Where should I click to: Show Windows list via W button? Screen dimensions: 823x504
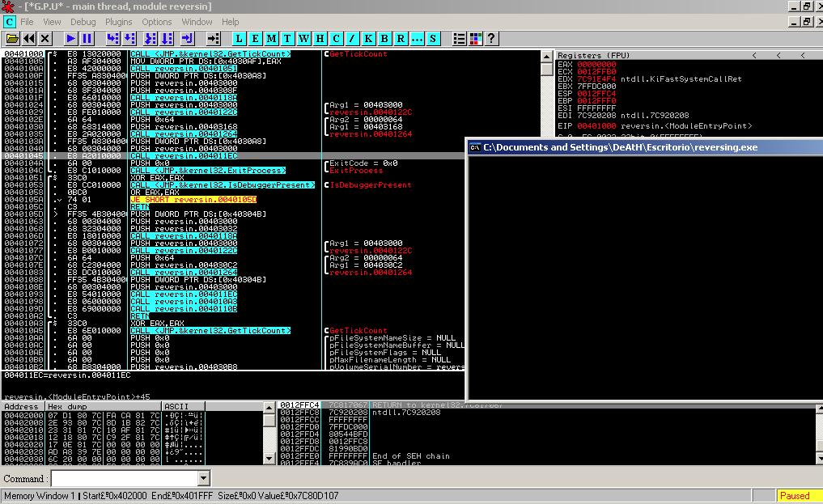[x=303, y=39]
